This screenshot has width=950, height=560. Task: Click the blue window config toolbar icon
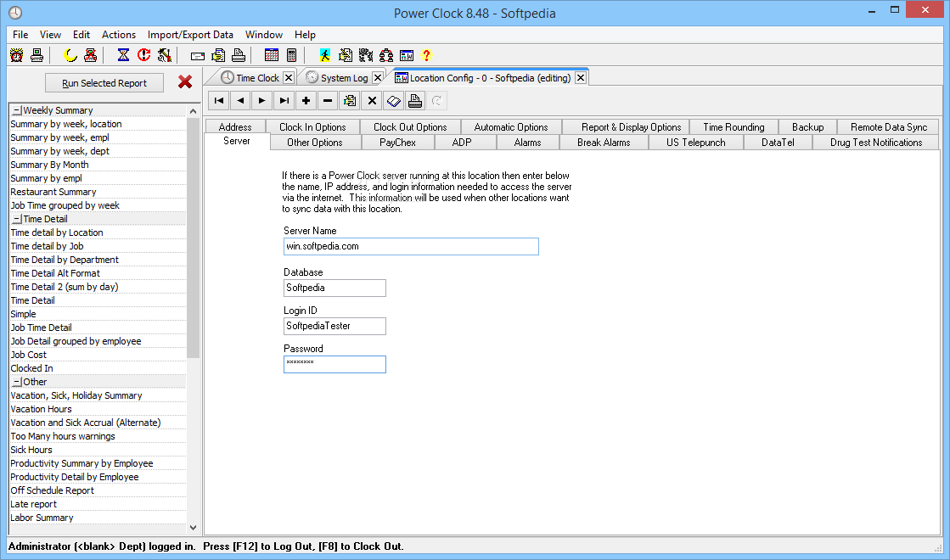click(x=407, y=56)
